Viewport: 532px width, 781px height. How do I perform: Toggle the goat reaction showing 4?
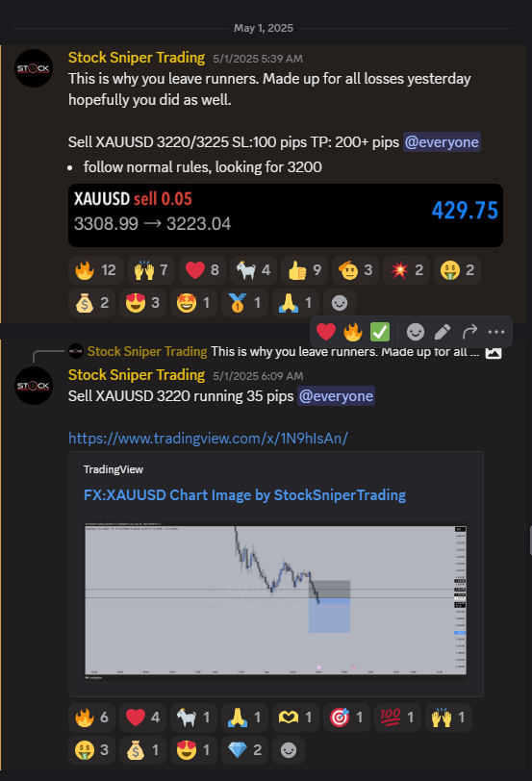[x=254, y=270]
